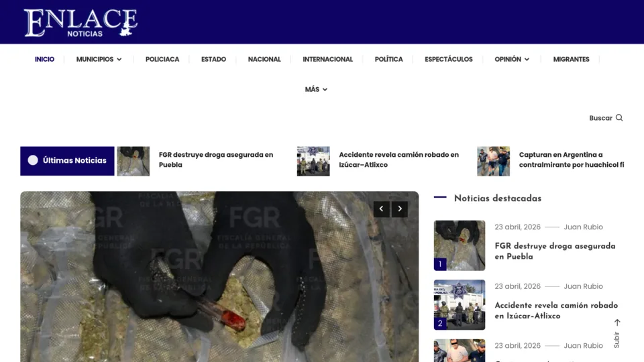Click the Noticias destacadas heading
This screenshot has width=644, height=362.
click(497, 198)
